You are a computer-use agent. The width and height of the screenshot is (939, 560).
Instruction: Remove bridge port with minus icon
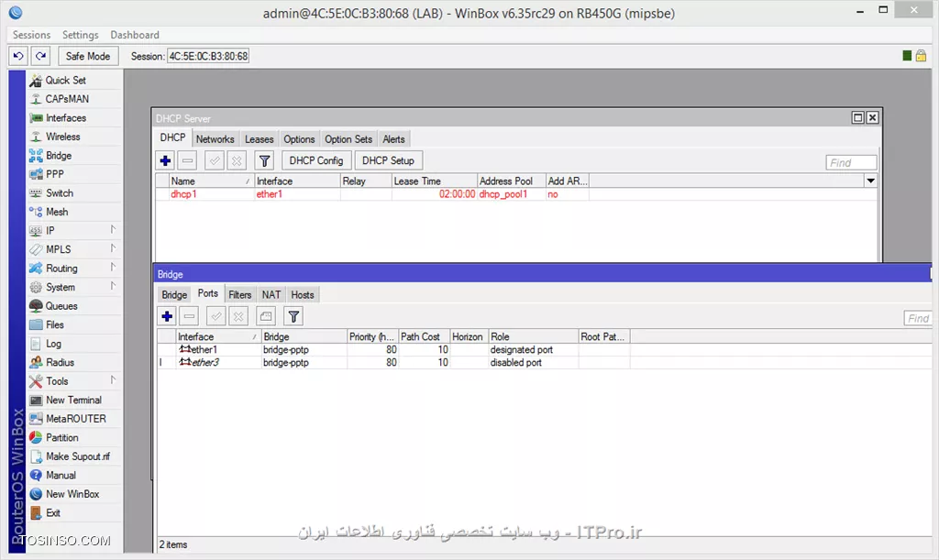[189, 316]
